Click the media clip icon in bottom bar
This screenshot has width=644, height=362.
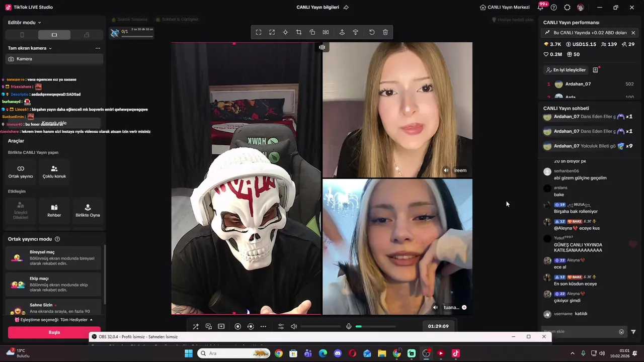209,326
